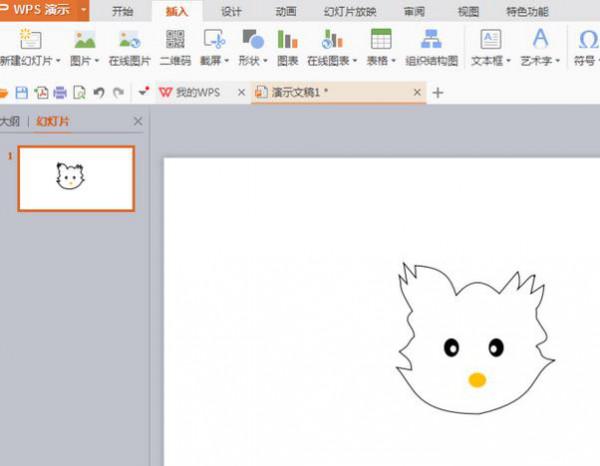Click the 二维码 (QR code) icon
The height and width of the screenshot is (466, 600).
pos(175,41)
